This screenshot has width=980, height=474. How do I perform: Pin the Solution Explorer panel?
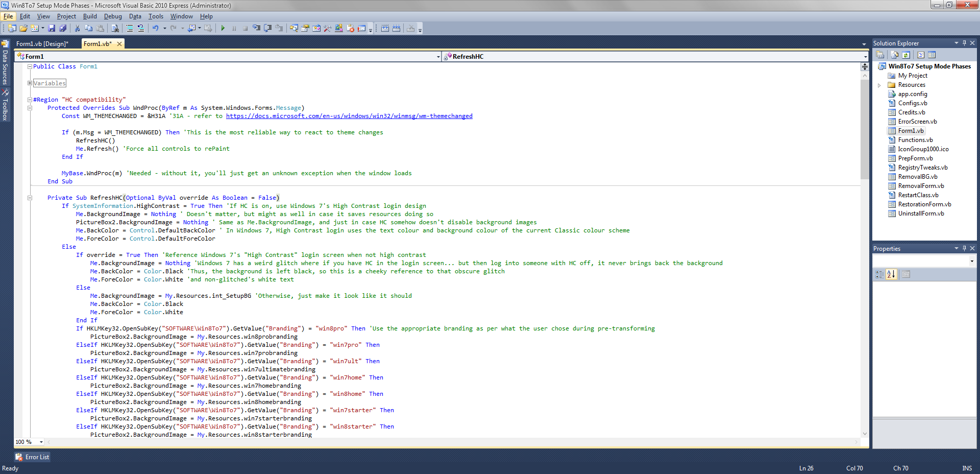tap(964, 43)
